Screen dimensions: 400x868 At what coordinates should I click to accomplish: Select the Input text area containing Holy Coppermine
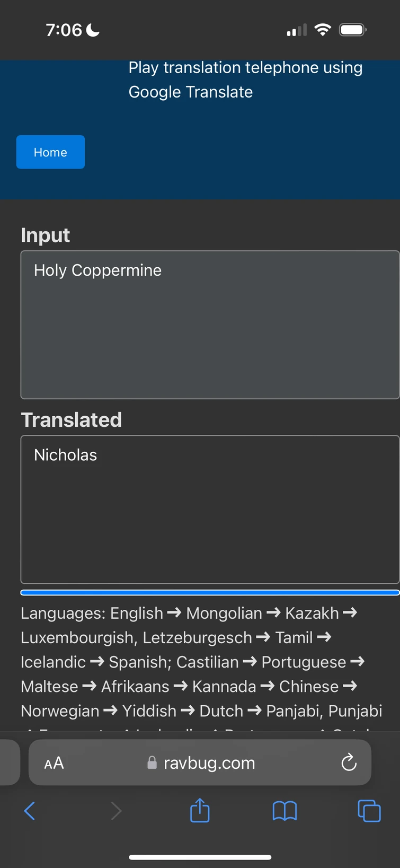point(210,325)
